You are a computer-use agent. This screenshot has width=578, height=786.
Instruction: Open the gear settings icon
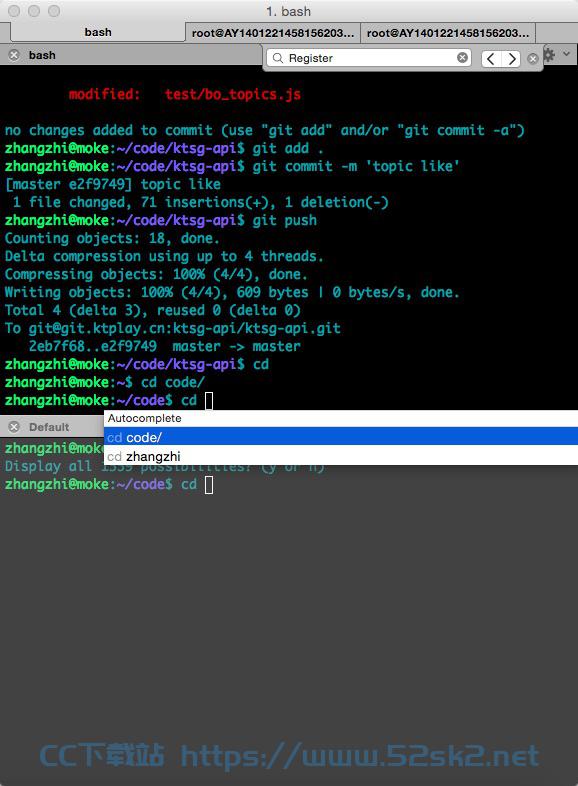[549, 54]
